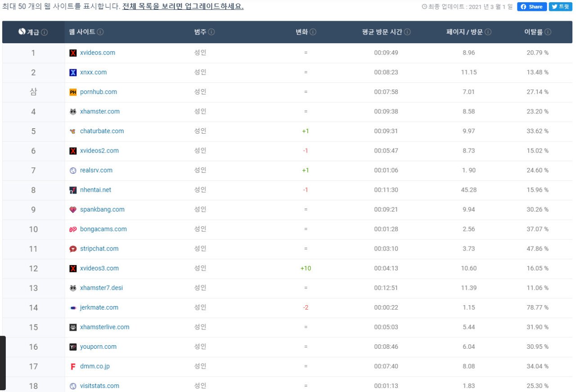Click the info icon next to 이탈률 header
This screenshot has height=392, width=576.
(548, 32)
